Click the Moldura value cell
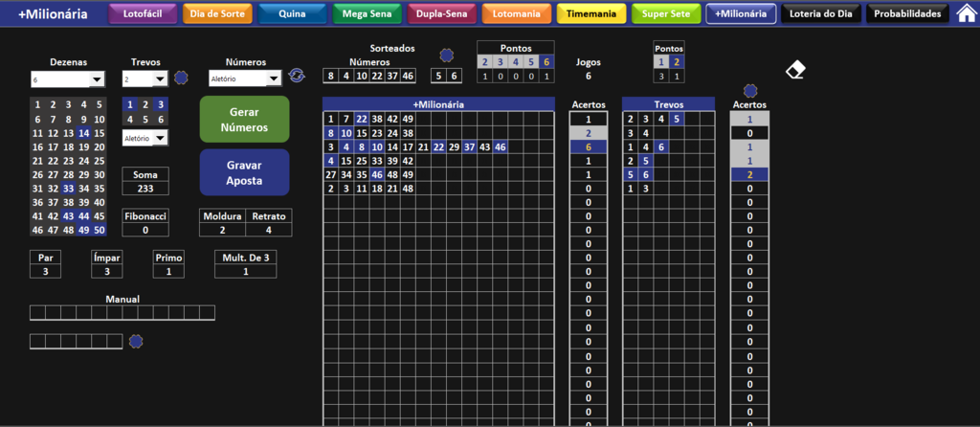The image size is (980, 427). (x=222, y=230)
